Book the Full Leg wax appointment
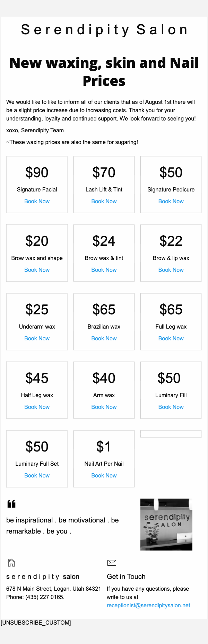Image resolution: width=208 pixels, height=644 pixels. tap(171, 338)
